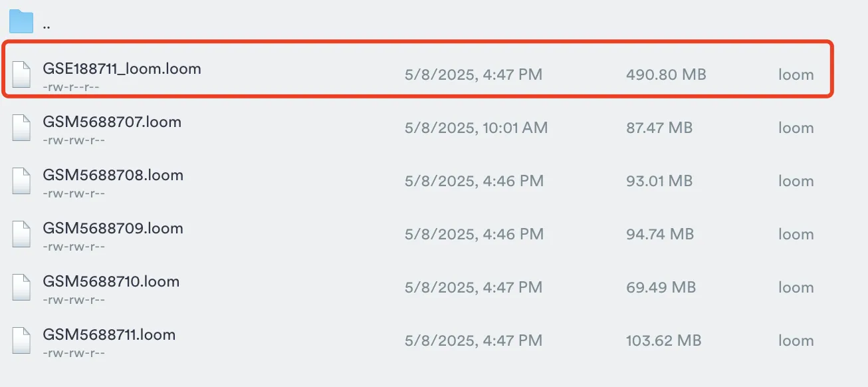Click the file icon next to GSM5688707.loom

click(22, 127)
